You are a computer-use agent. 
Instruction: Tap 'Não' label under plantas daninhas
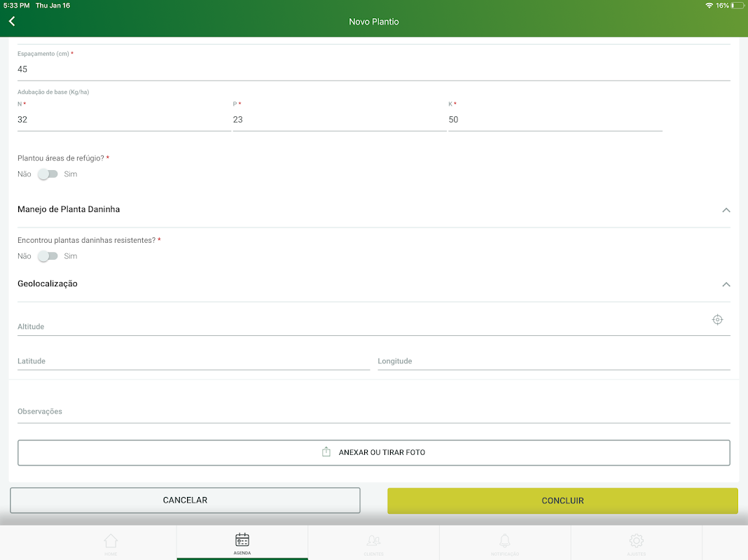(x=25, y=256)
